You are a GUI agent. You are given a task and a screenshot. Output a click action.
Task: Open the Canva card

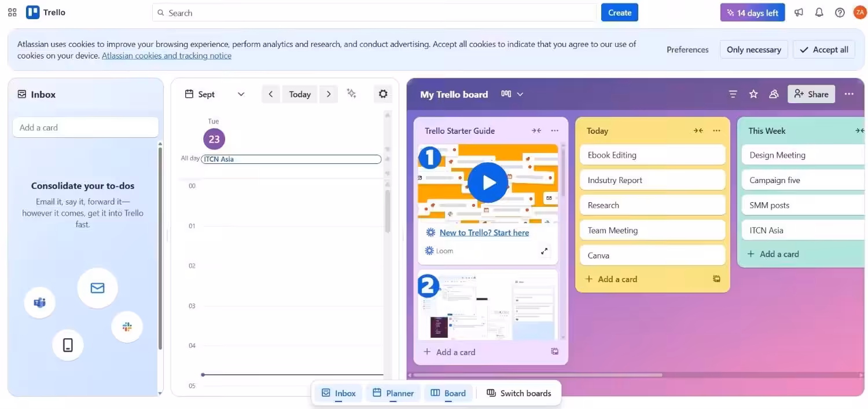[x=653, y=255]
